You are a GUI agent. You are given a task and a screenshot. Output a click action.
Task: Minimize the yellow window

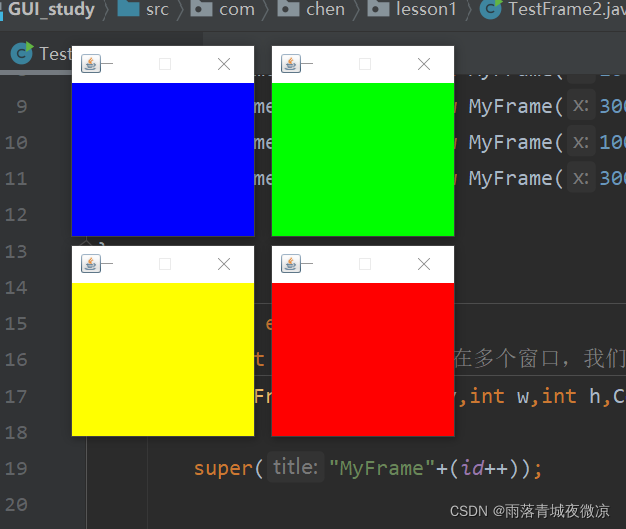click(x=107, y=264)
